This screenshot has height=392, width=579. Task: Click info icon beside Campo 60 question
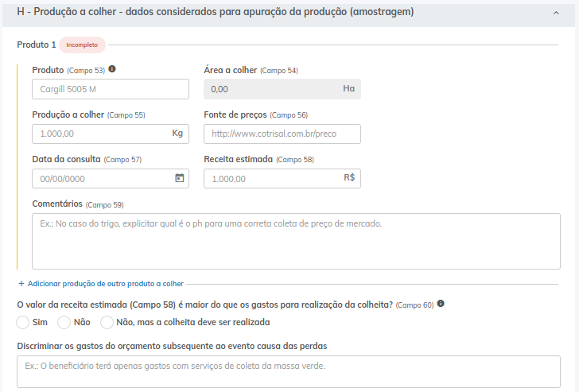click(441, 304)
